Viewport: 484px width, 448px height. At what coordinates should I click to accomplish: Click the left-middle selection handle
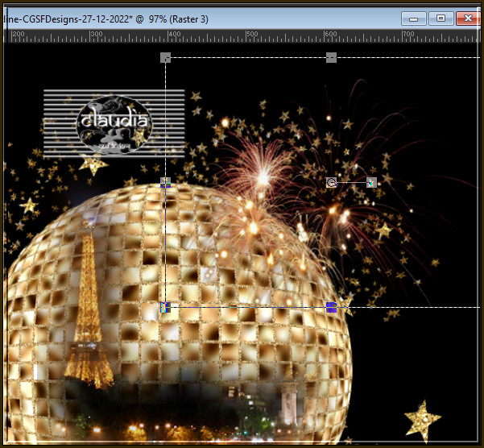[x=165, y=182]
